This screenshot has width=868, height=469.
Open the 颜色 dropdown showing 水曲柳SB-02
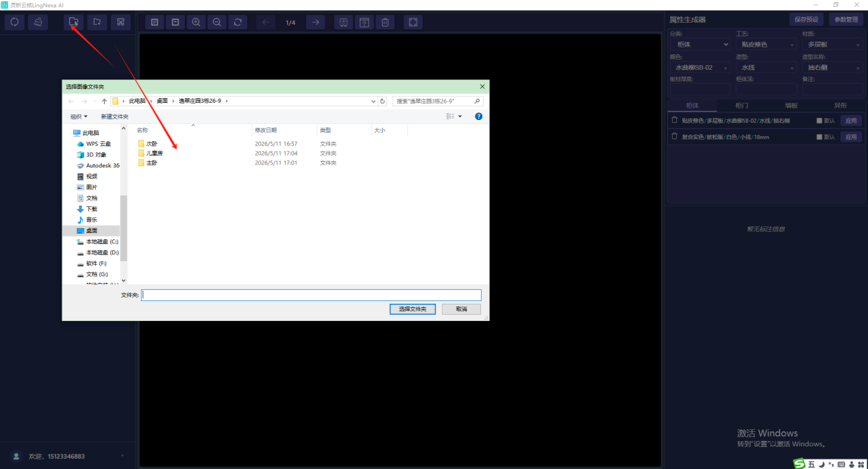[x=699, y=68]
